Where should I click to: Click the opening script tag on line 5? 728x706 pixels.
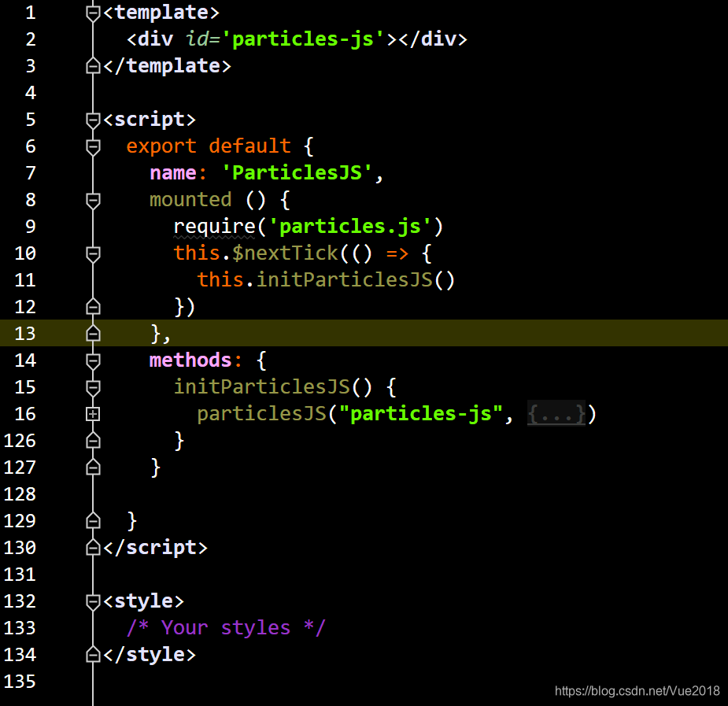point(150,120)
